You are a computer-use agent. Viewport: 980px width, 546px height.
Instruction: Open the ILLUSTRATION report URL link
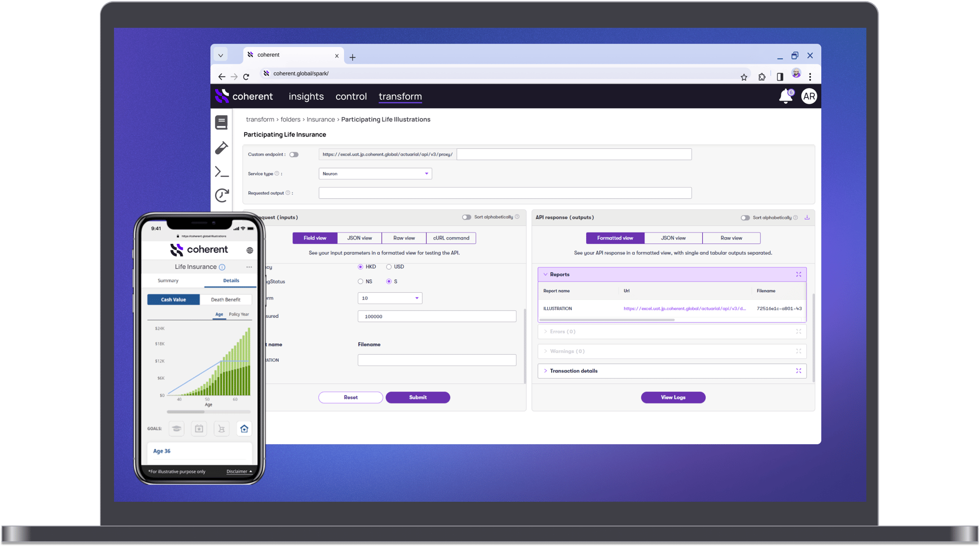tap(685, 309)
